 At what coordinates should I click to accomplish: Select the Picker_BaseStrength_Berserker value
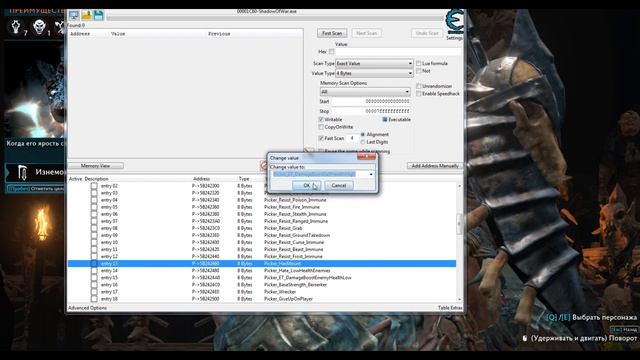[x=296, y=284]
